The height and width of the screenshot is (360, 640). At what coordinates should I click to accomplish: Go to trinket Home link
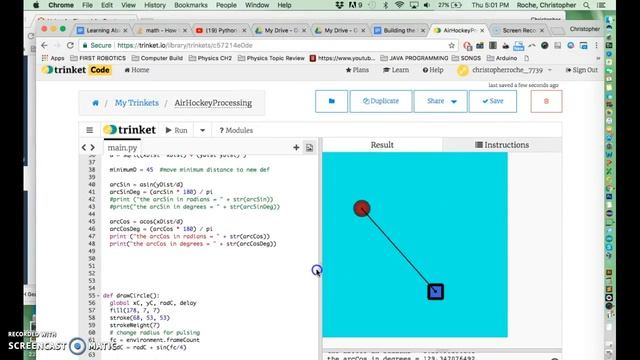[x=137, y=70]
